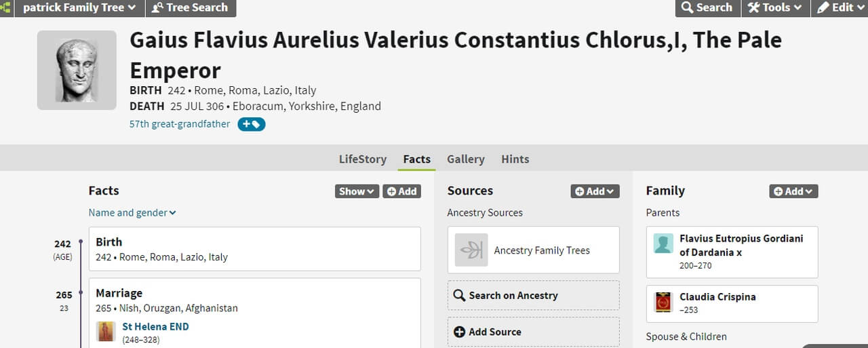Screen dimensions: 868x348
Task: Switch to the LifeStory tab
Action: (363, 159)
